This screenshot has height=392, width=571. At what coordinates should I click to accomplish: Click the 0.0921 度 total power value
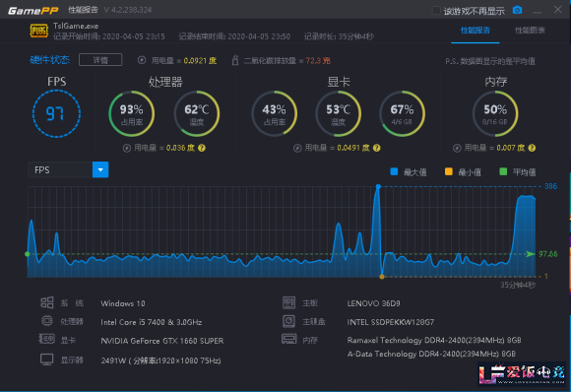[x=200, y=60]
